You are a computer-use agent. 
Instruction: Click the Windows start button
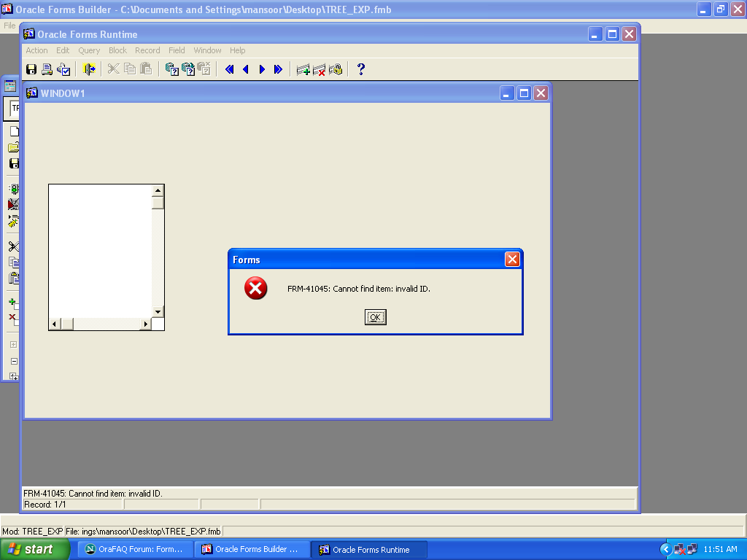[34, 550]
